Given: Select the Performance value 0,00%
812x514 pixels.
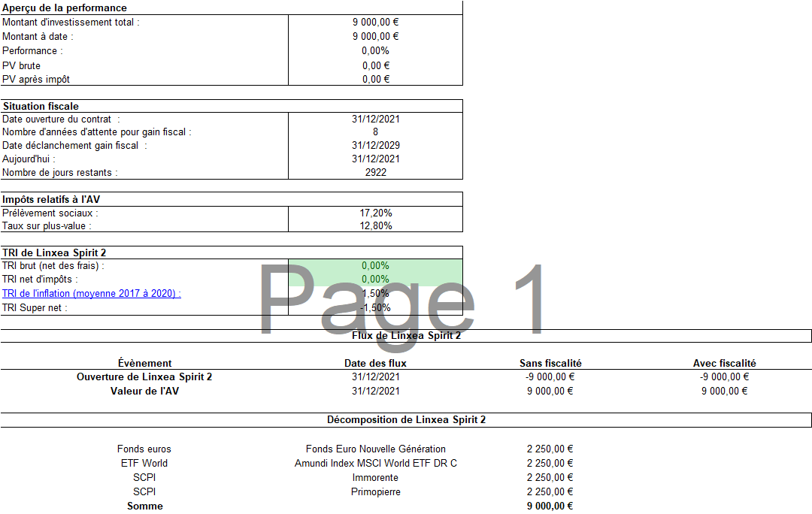Looking at the screenshot, I should pos(375,51).
